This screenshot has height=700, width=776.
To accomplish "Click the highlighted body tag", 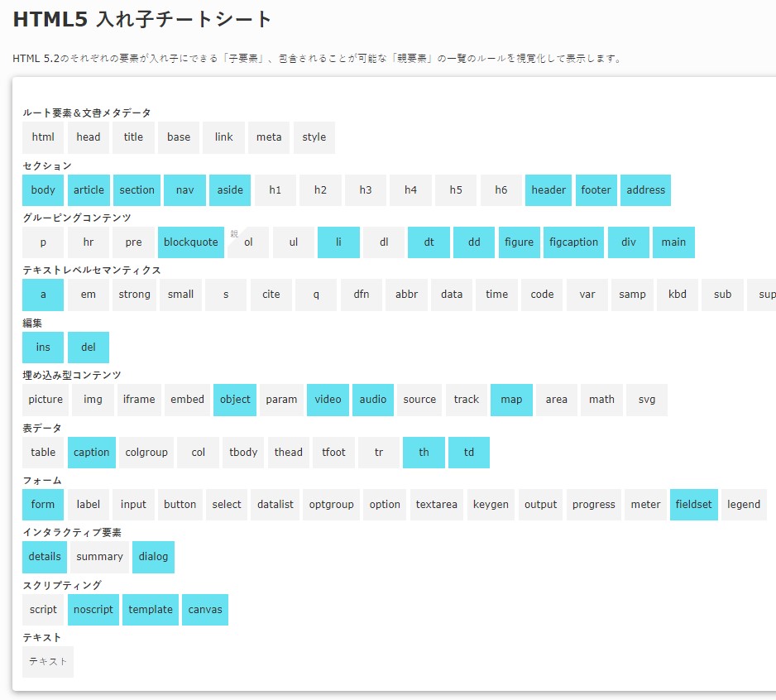I will pos(43,190).
